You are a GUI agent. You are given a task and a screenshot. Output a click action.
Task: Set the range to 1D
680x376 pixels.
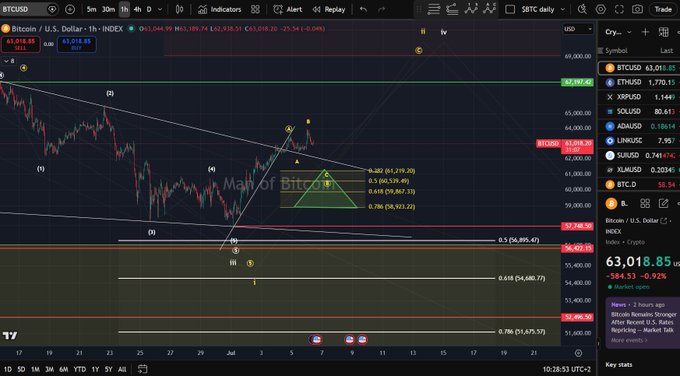point(8,369)
